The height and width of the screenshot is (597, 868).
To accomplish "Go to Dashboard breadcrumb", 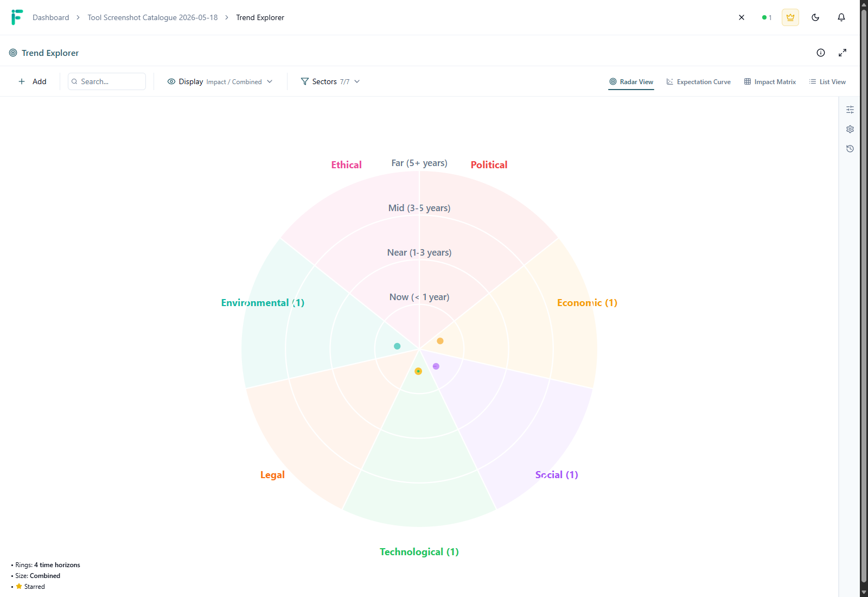I will pos(51,17).
